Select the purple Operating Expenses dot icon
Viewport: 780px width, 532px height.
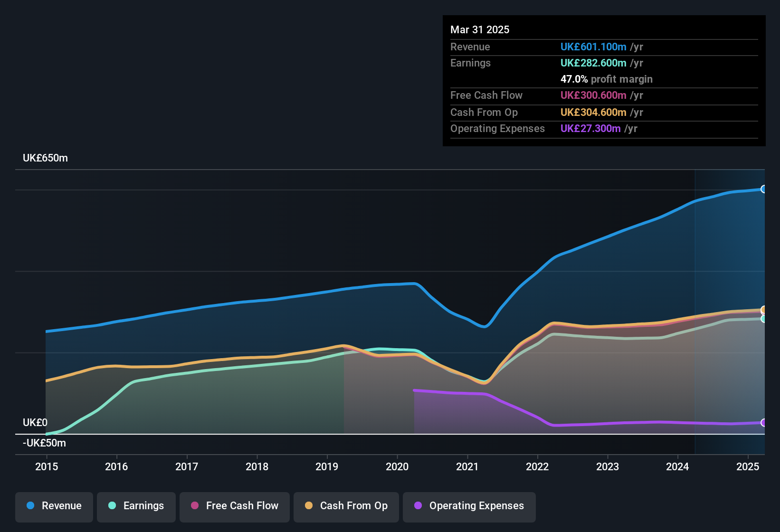coord(418,506)
